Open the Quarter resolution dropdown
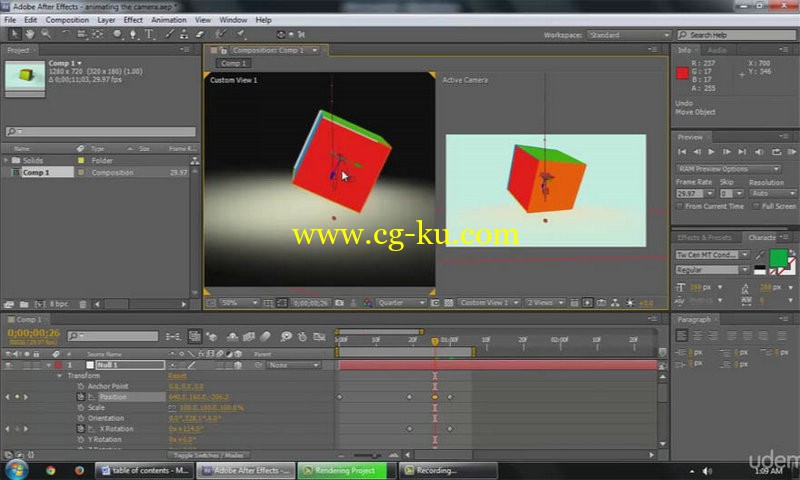This screenshot has height=480, width=800. [401, 303]
